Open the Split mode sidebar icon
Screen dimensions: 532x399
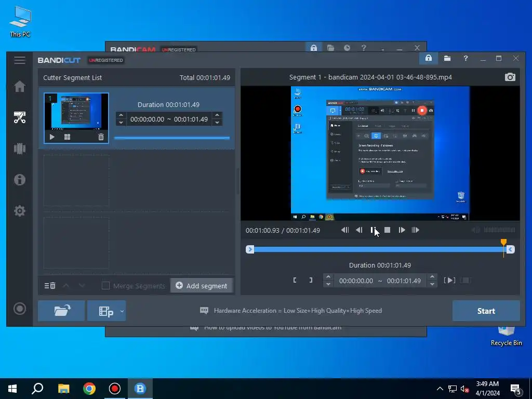(x=20, y=149)
